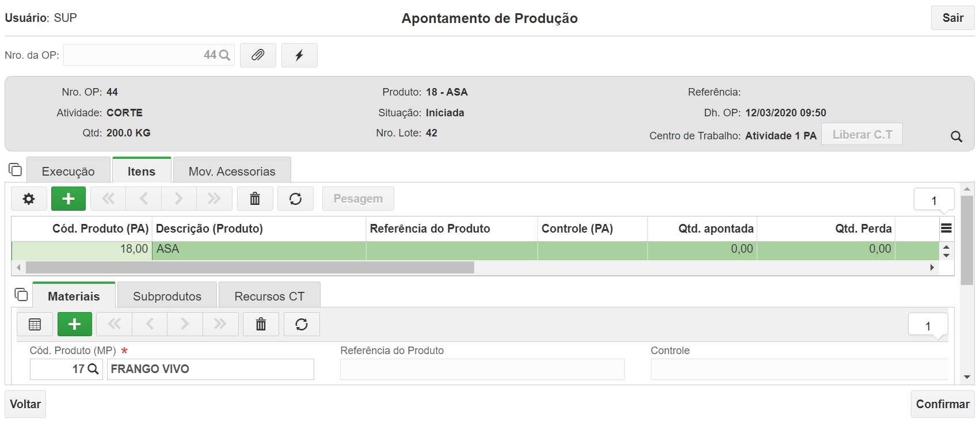Refresh the Materiais section

(302, 324)
